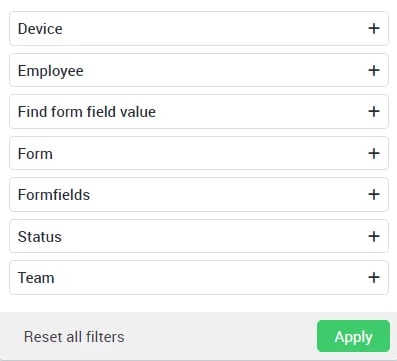Click the Status row plus icon
The image size is (397, 361).
coord(374,236)
